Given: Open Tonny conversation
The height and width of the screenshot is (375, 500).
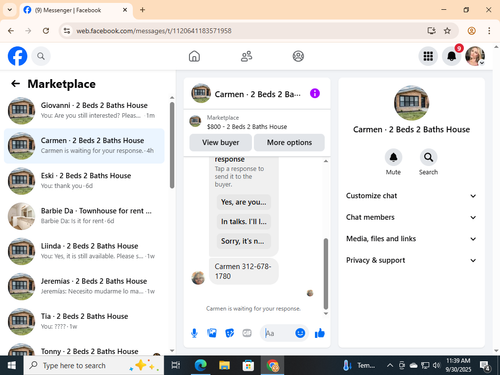Looking at the screenshot, I should [84, 348].
